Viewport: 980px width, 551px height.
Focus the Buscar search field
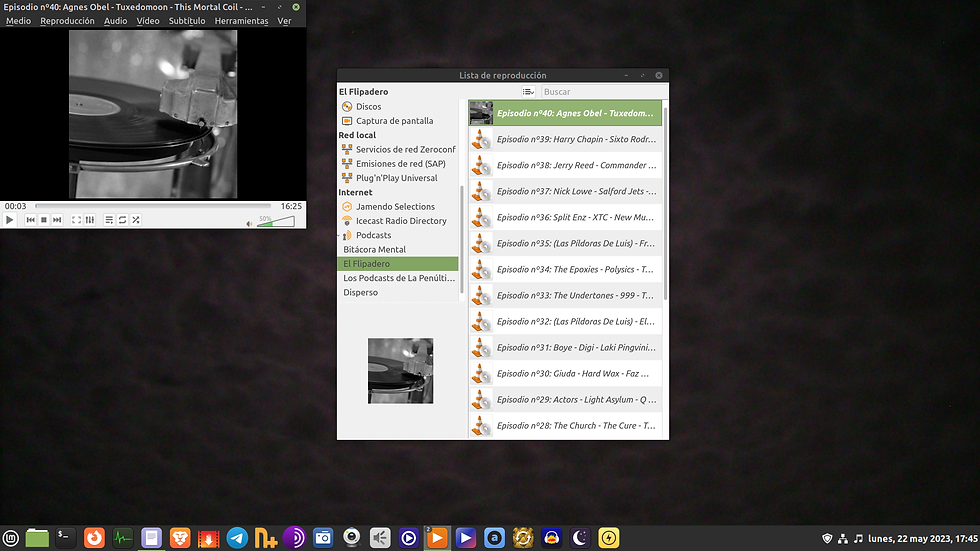pyautogui.click(x=603, y=92)
